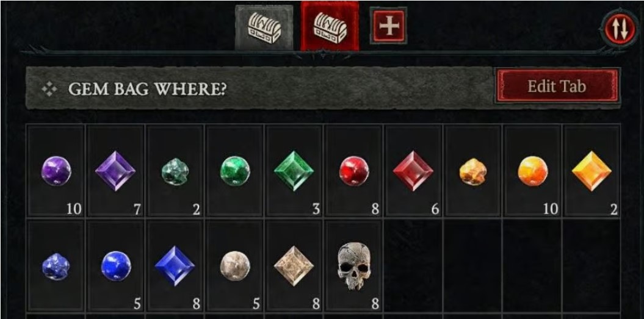Click the Edit Tab button
644x319 pixels.
point(557,87)
